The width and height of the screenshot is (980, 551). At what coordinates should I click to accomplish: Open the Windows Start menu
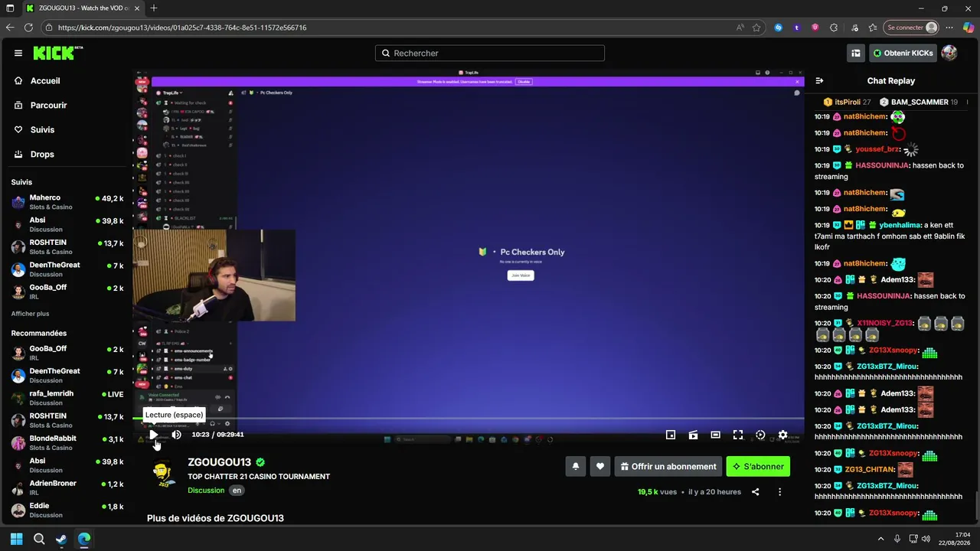tap(16, 539)
